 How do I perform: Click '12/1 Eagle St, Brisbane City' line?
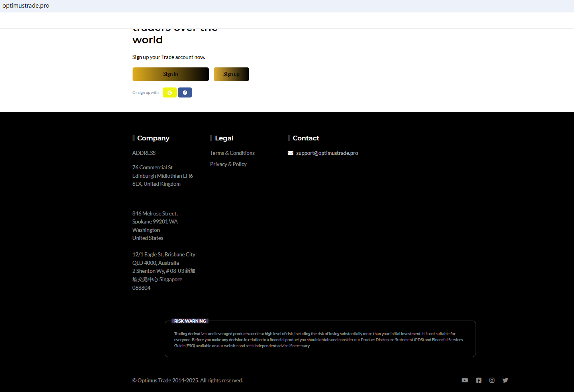tap(164, 254)
